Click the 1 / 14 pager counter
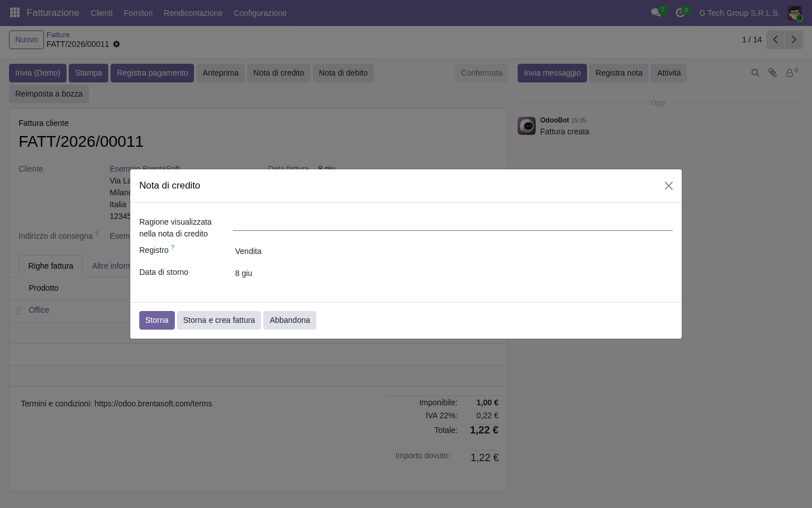812x508 pixels. pos(752,40)
